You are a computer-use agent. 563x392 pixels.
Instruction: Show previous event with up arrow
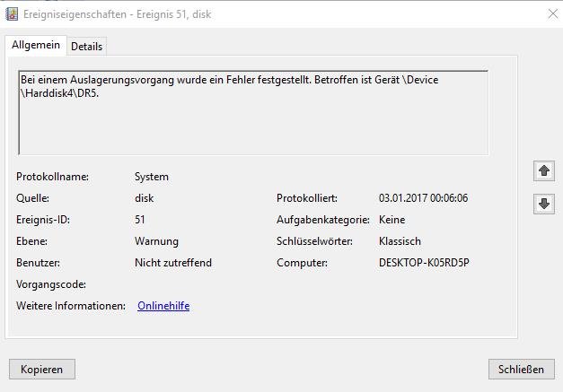coord(544,171)
